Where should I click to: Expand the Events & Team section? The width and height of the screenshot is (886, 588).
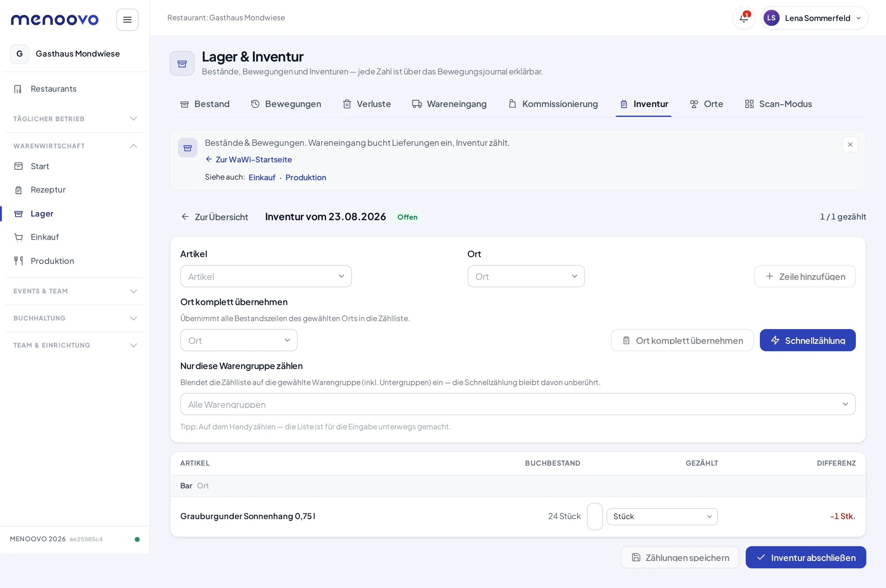click(75, 291)
